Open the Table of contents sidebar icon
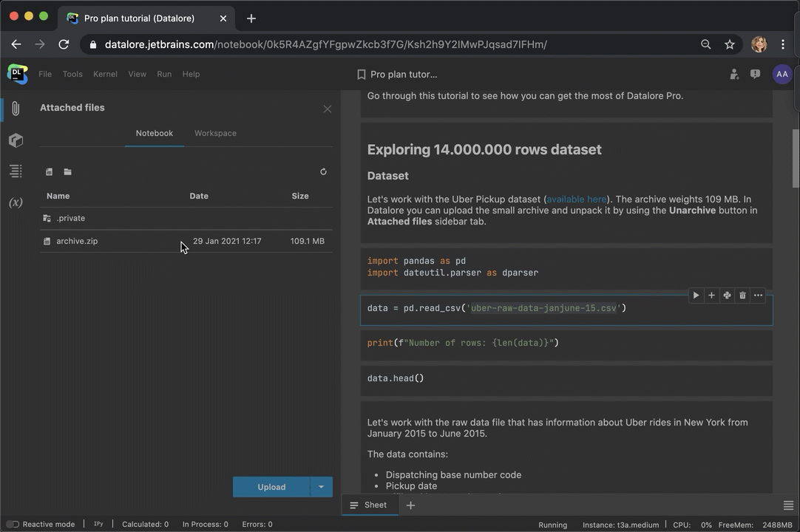 [16, 171]
